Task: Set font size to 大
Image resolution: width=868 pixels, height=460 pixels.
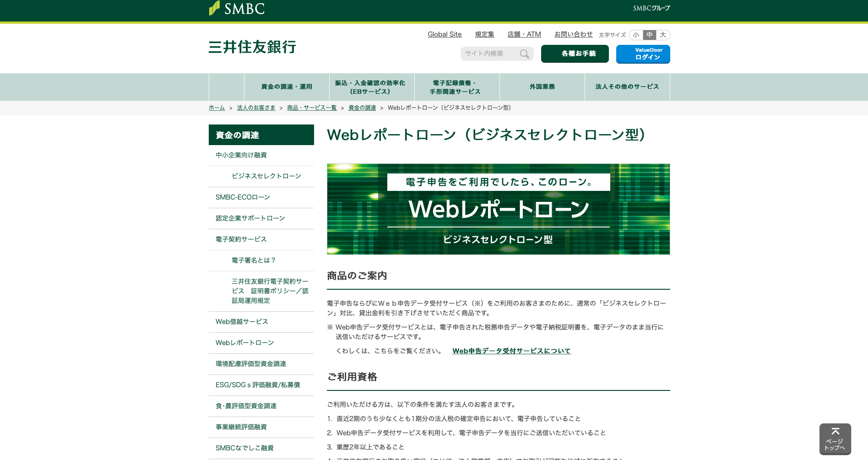Action: pyautogui.click(x=663, y=35)
